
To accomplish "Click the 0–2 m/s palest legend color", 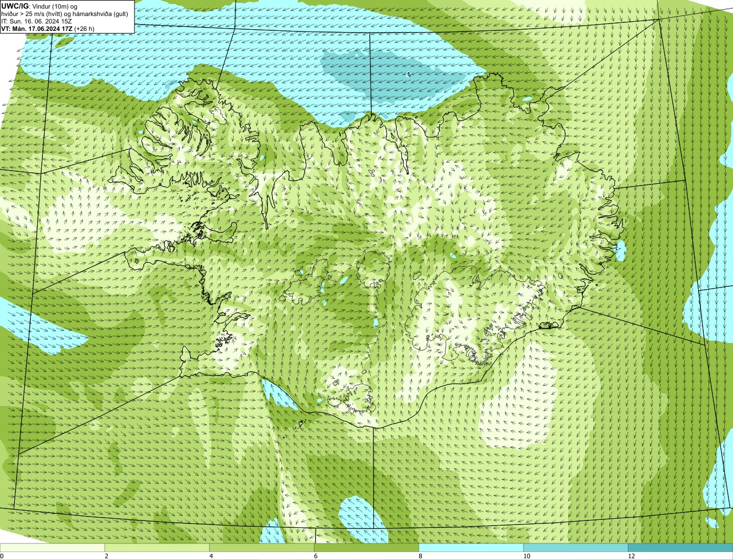I will [x=53, y=547].
